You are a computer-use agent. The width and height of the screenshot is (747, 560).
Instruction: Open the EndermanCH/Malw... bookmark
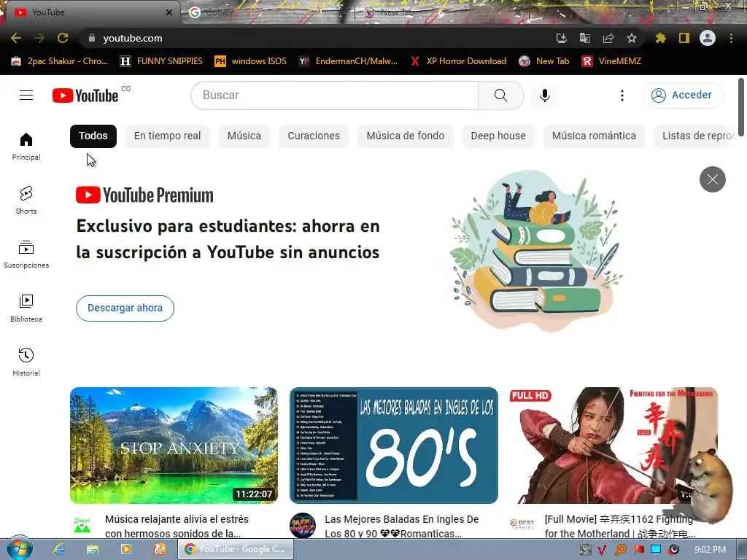coord(348,61)
